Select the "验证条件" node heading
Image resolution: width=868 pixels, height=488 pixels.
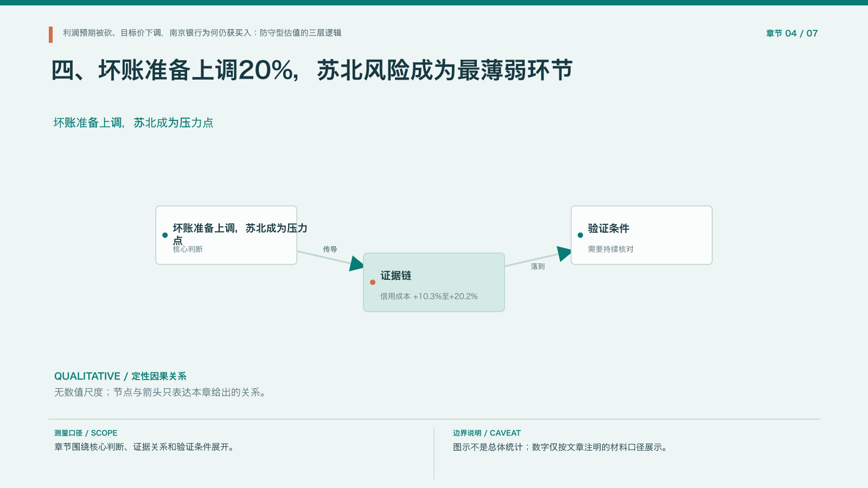coord(609,228)
